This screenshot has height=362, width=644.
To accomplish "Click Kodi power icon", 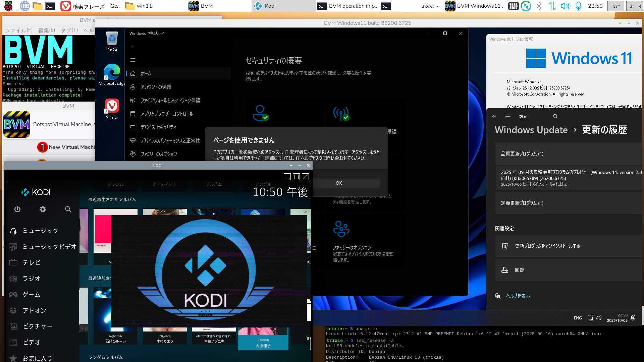I will [17, 209].
